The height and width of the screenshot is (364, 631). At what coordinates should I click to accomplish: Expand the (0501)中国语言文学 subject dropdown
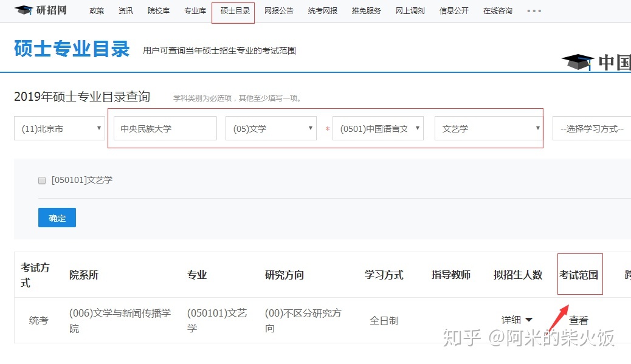378,129
